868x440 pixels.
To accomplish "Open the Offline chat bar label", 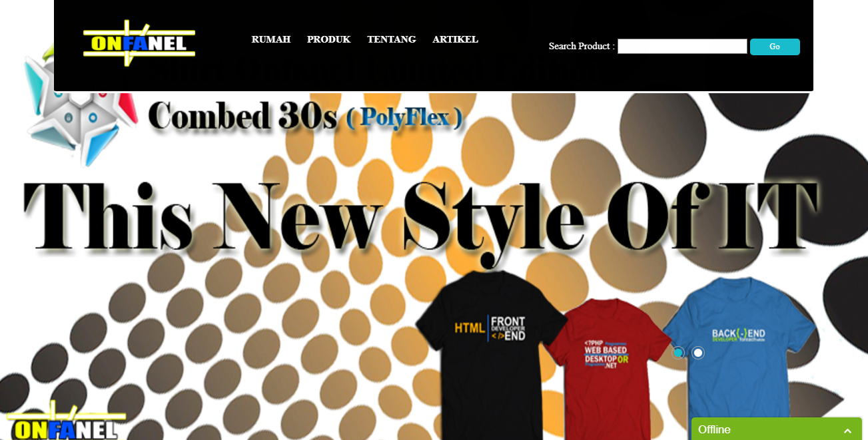I will (714, 430).
